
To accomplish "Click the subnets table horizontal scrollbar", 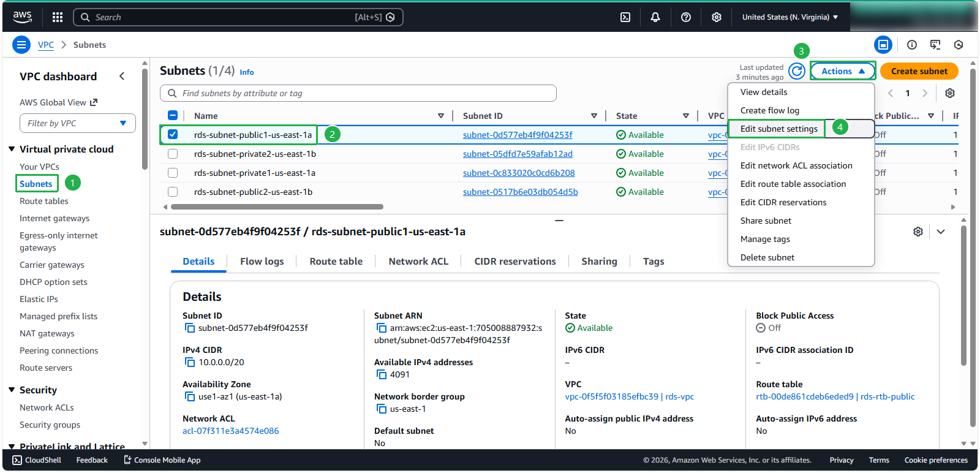I will click(x=277, y=207).
